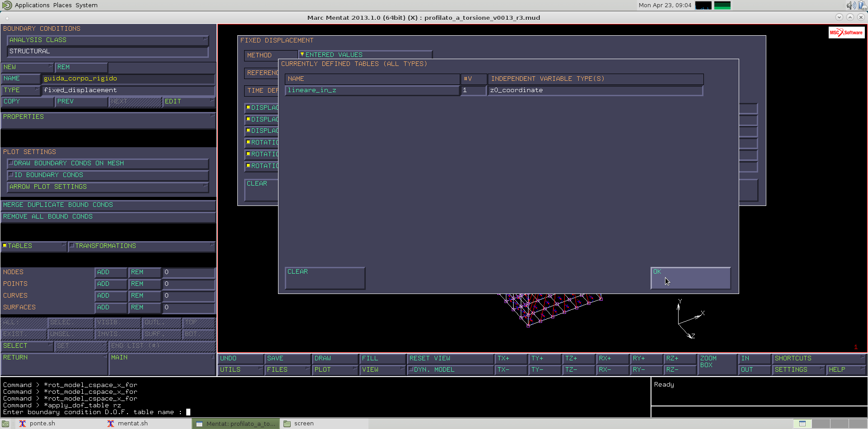This screenshot has width=868, height=429.
Task: Expand the PROPERTIES panel
Action: tap(108, 121)
